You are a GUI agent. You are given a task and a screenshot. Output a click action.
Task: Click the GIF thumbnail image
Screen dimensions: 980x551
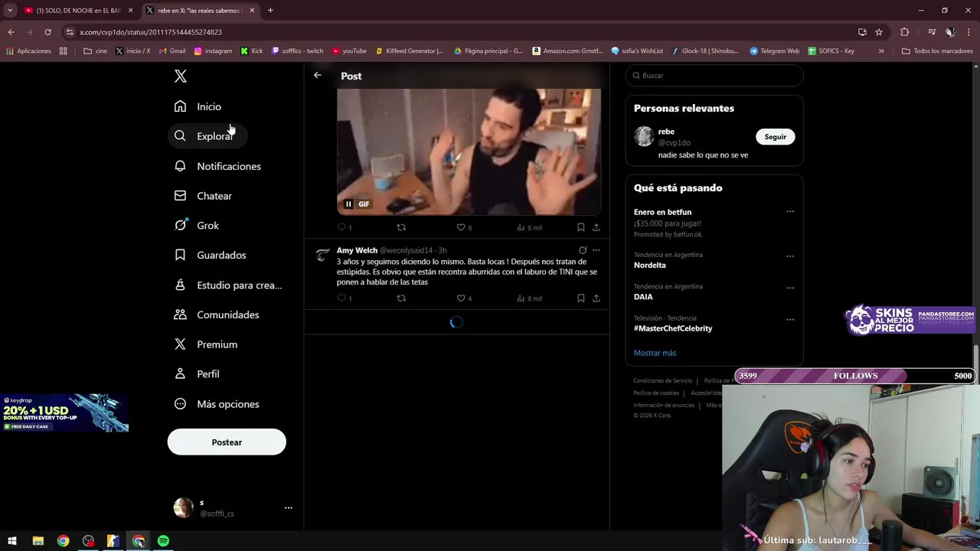[x=469, y=152]
